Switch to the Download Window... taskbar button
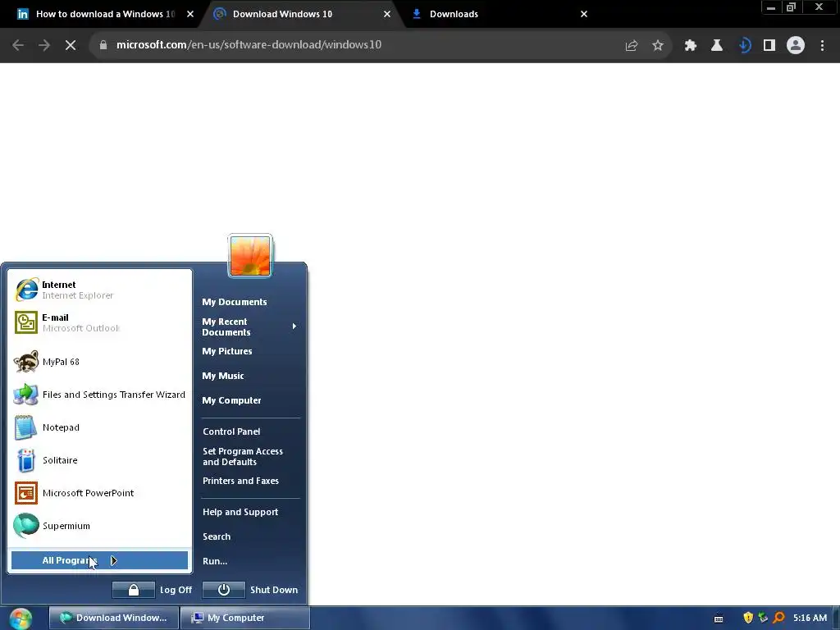 pos(113,618)
